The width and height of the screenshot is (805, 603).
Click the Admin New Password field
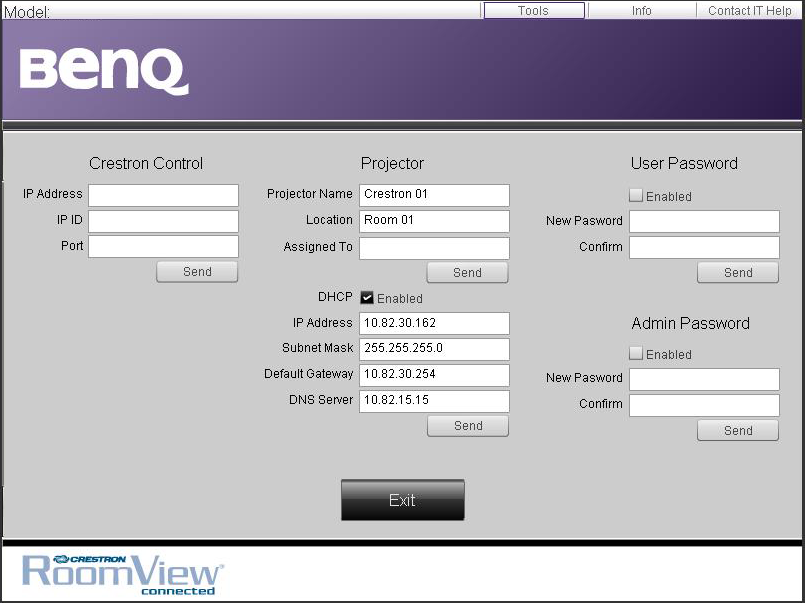pyautogui.click(x=704, y=379)
